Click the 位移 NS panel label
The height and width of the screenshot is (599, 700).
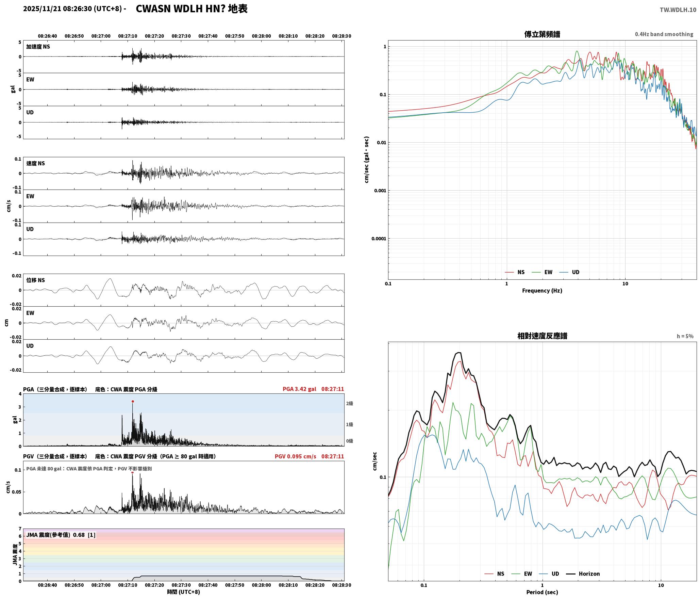35,280
